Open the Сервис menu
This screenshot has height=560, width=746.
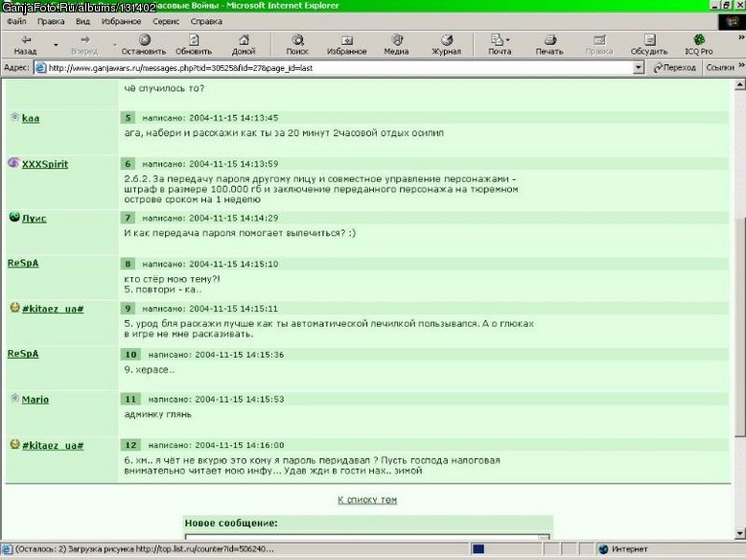click(x=166, y=21)
